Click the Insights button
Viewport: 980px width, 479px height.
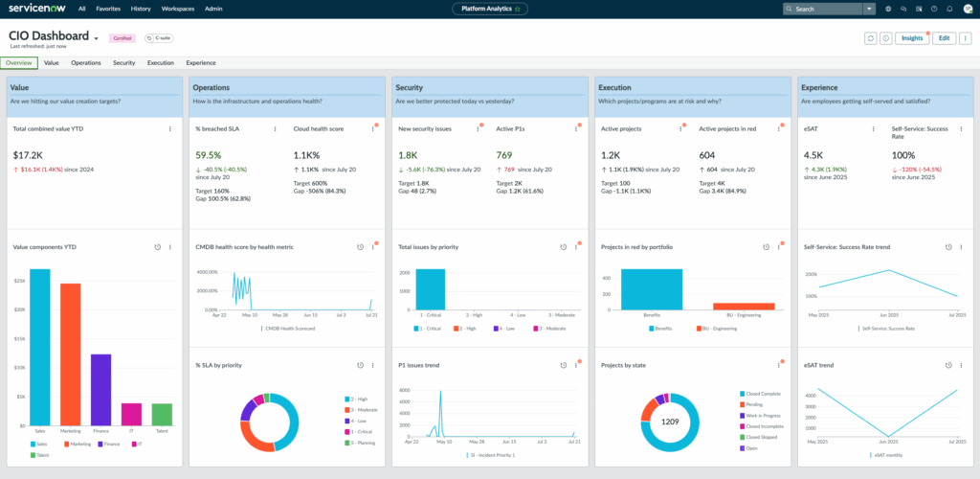coord(912,38)
